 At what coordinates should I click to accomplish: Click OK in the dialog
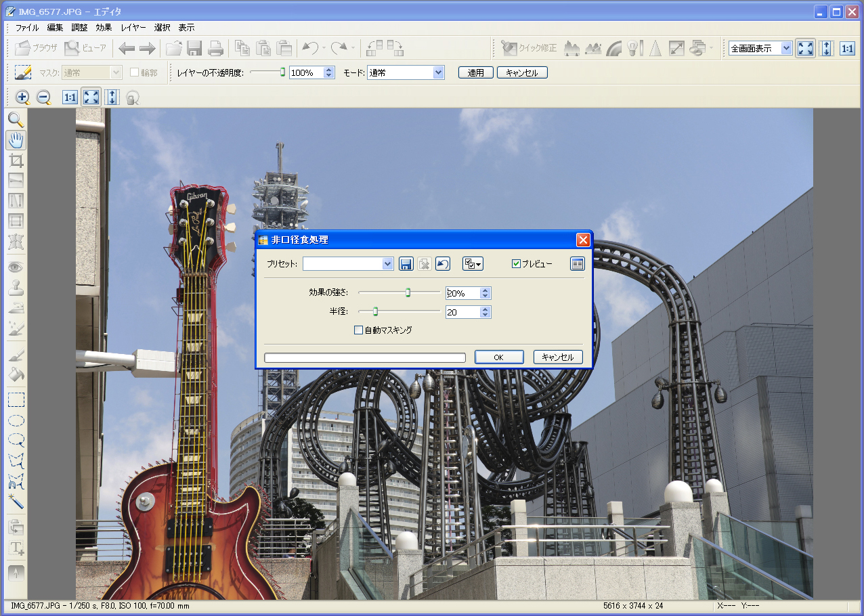[499, 357]
